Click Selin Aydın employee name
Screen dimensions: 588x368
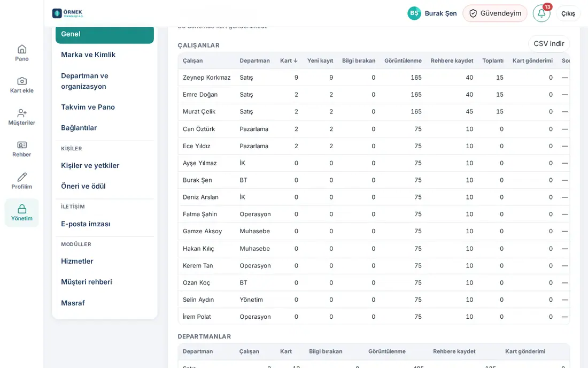tap(198, 300)
